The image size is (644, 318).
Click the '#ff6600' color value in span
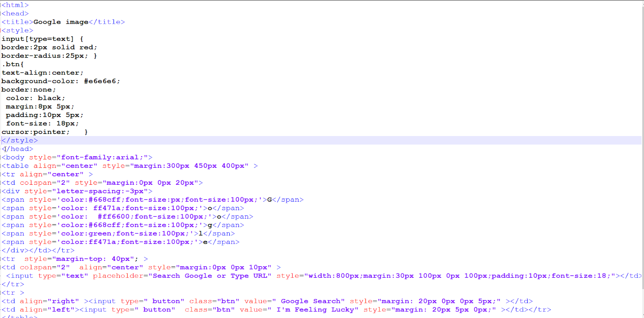point(114,216)
